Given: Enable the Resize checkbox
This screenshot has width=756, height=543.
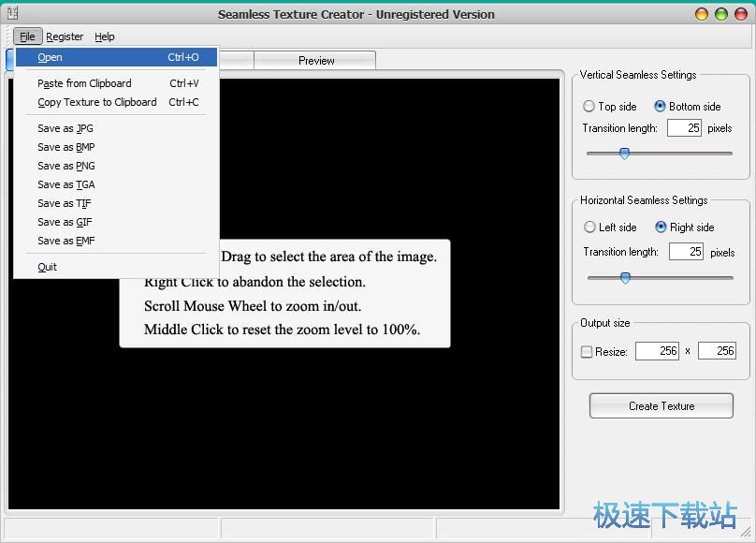Looking at the screenshot, I should [x=587, y=352].
